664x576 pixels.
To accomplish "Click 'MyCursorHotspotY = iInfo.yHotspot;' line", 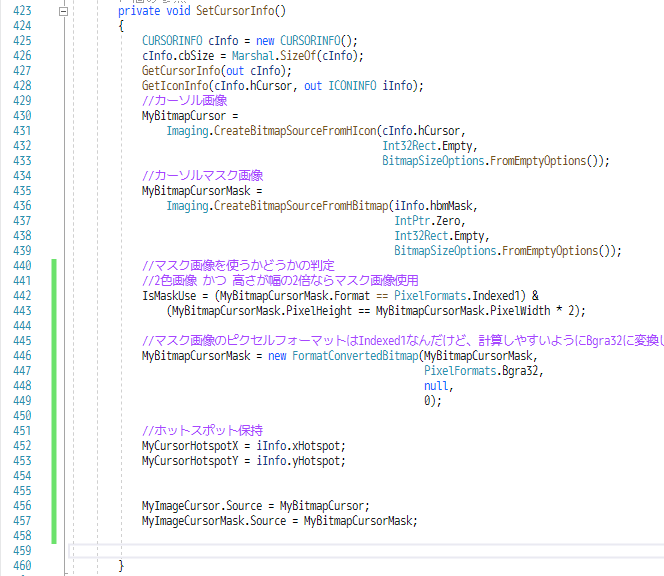I will pos(243,461).
